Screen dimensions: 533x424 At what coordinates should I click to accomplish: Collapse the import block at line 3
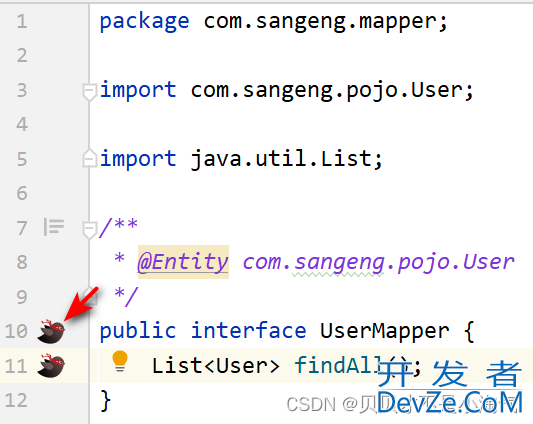89,92
